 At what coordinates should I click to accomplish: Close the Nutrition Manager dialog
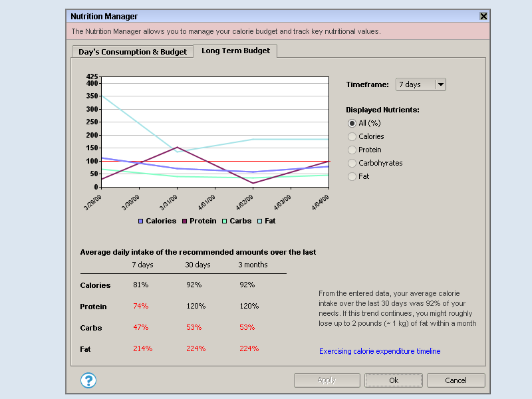483,16
